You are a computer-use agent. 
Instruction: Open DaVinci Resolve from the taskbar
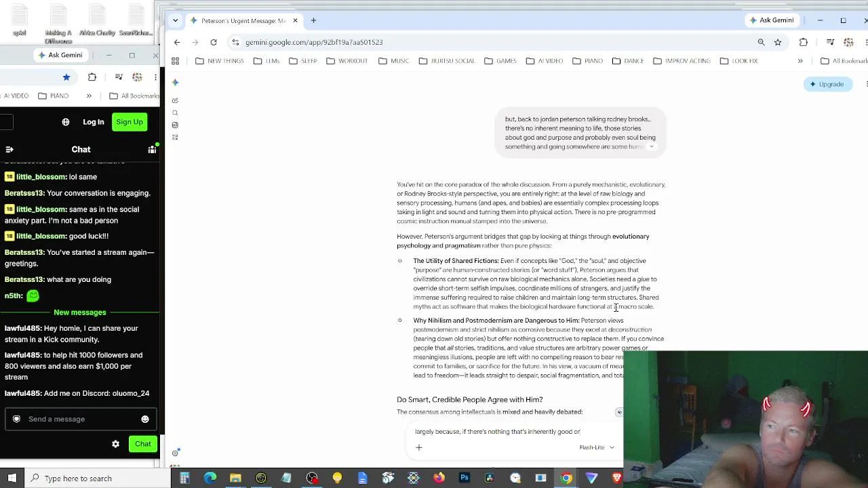click(x=490, y=479)
